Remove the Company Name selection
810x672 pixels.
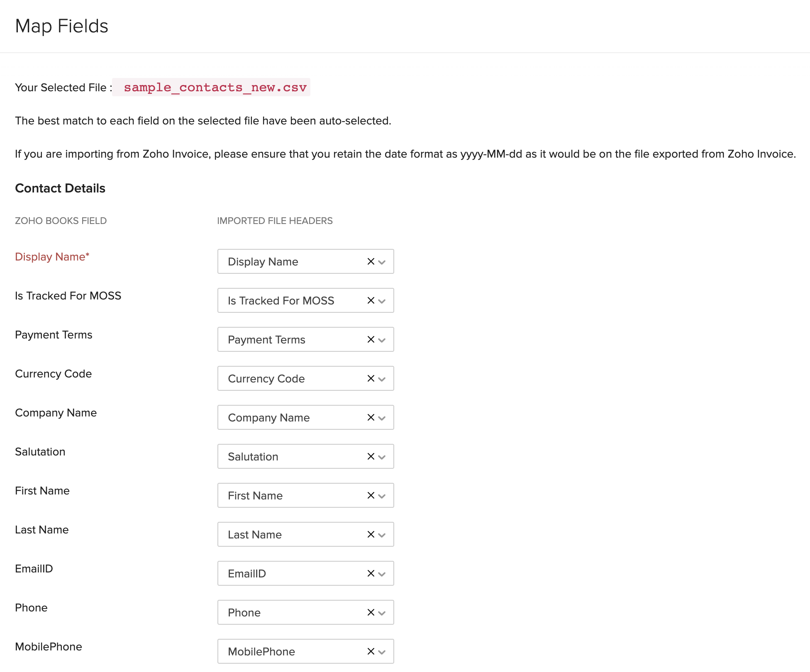371,417
